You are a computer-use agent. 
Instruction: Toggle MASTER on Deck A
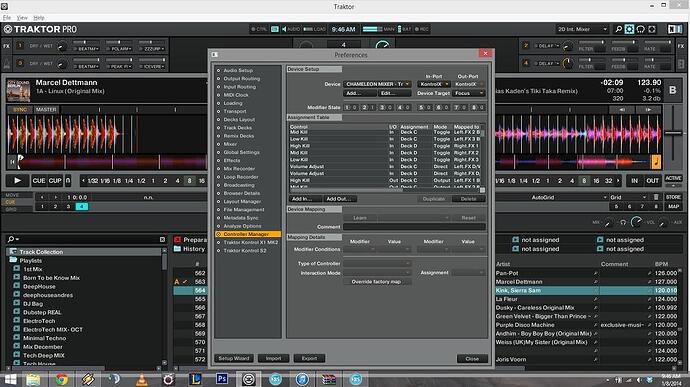46,109
